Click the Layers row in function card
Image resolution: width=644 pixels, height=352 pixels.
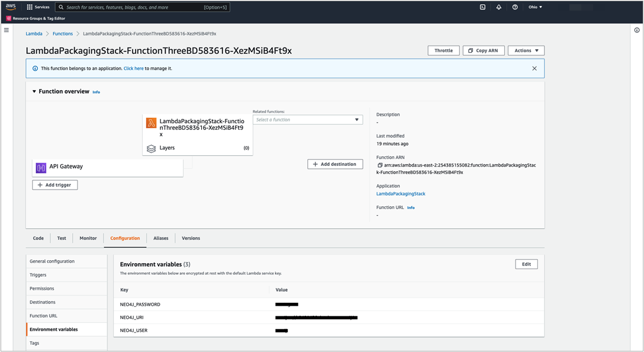click(198, 148)
